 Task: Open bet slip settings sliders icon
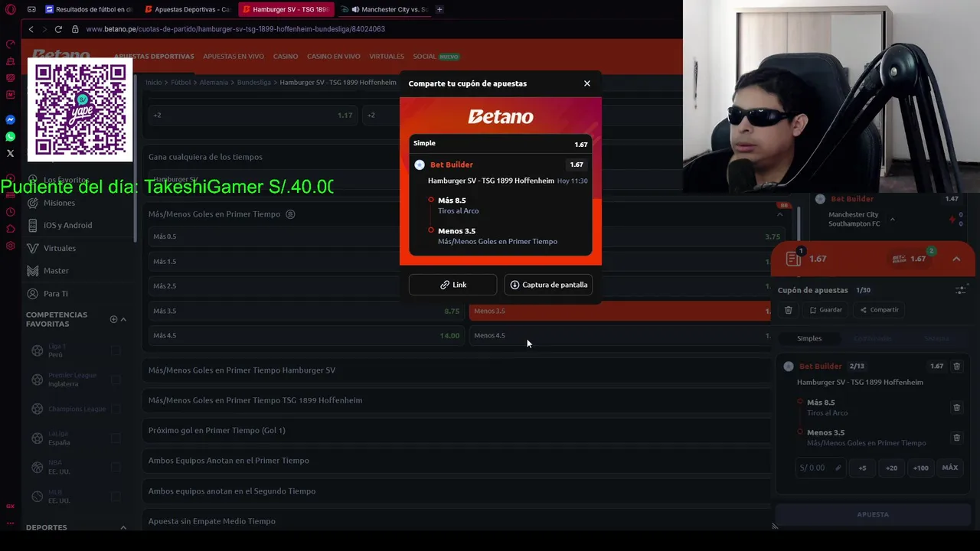click(x=961, y=290)
